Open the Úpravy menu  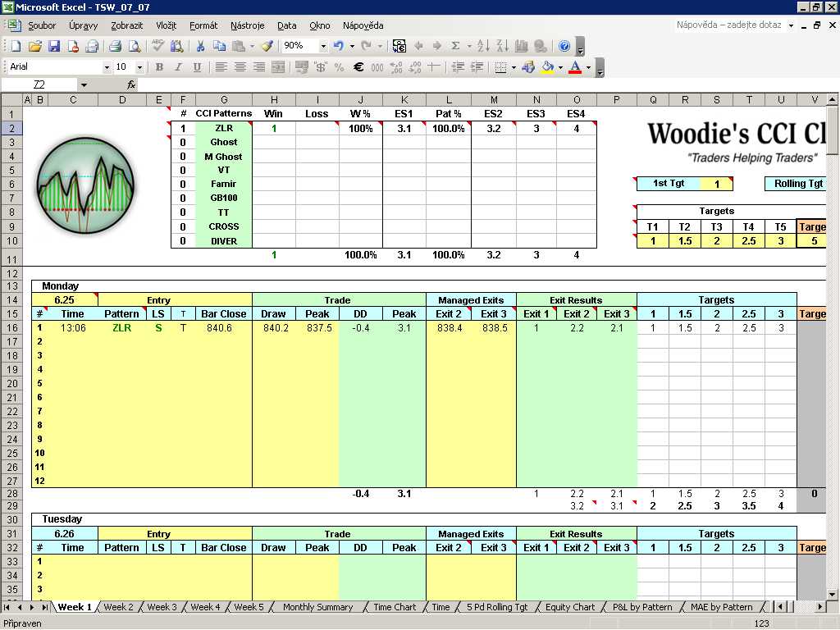click(83, 25)
